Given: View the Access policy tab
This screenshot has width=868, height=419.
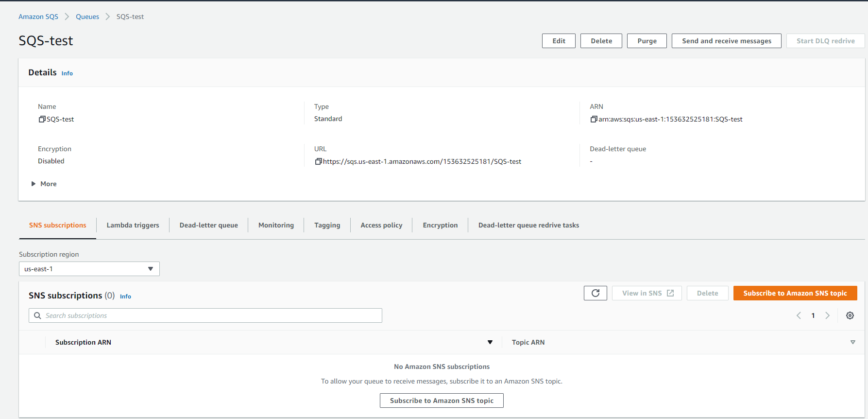Looking at the screenshot, I should coord(381,225).
